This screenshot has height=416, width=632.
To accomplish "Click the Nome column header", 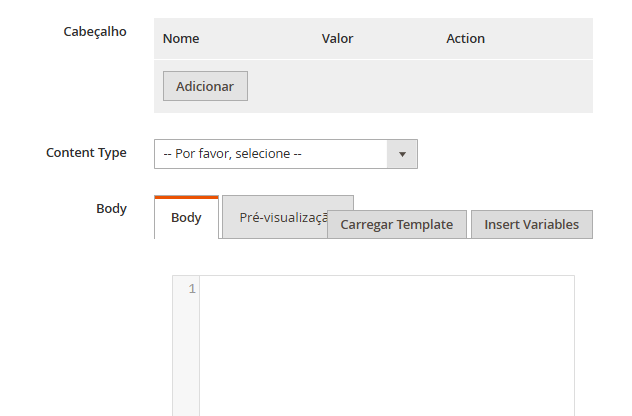I will click(x=181, y=39).
